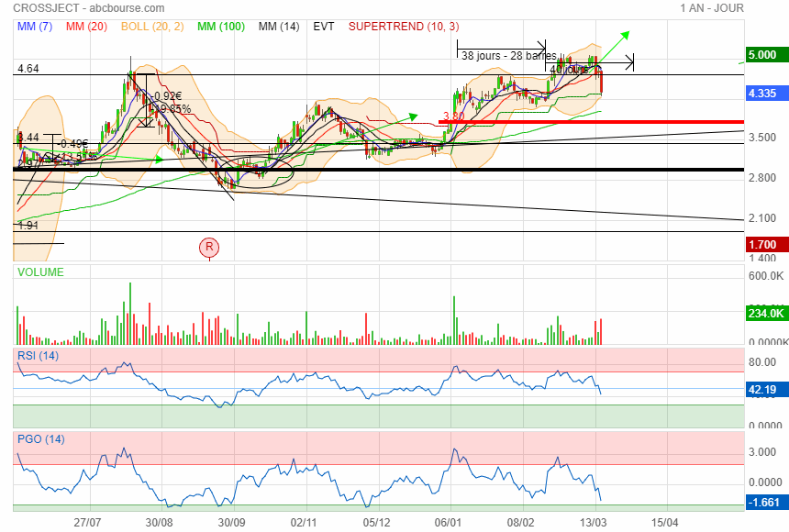Viewport: 789px width, 532px height.
Task: Click the VOLUME panel label
Action: tap(40, 272)
